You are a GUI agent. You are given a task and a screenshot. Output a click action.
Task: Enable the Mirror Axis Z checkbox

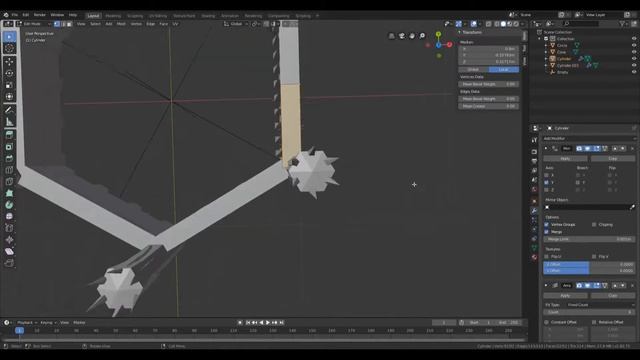[547, 190]
